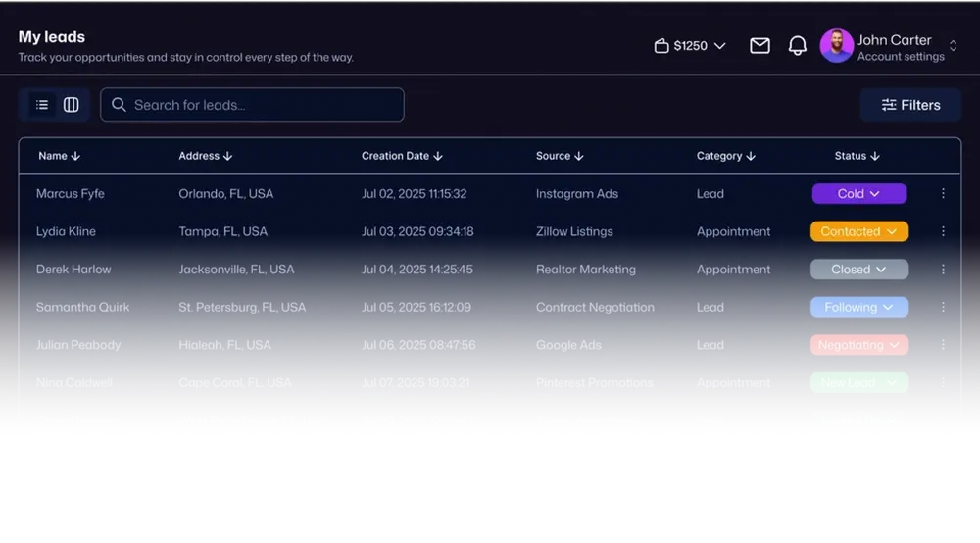Screen dimensions: 980x543
Task: Click source Zillow Listings
Action: (574, 231)
